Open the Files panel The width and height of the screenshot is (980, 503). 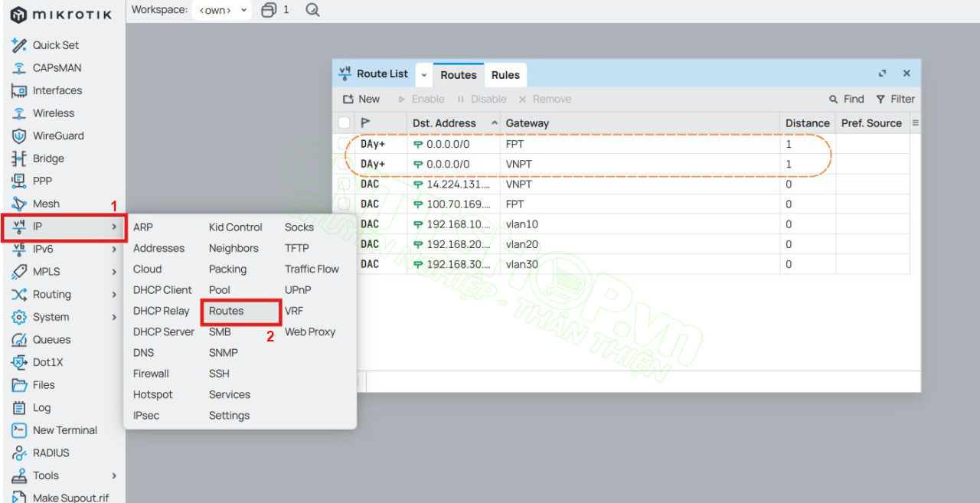(43, 384)
